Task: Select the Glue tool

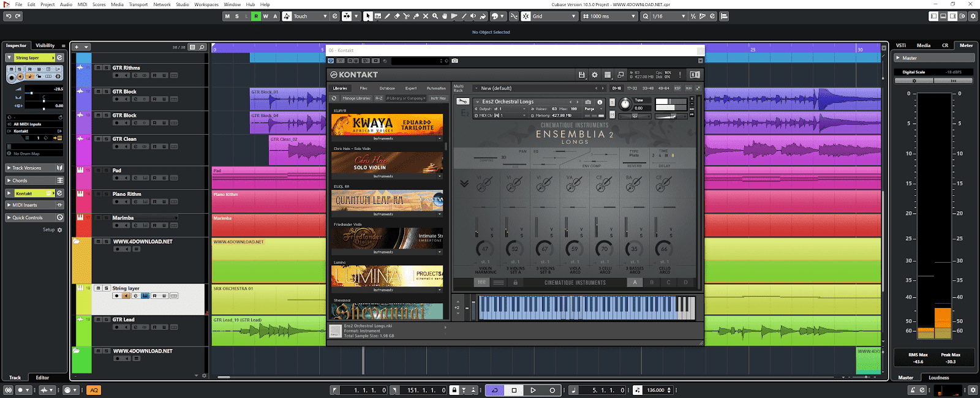Action: pos(416,16)
